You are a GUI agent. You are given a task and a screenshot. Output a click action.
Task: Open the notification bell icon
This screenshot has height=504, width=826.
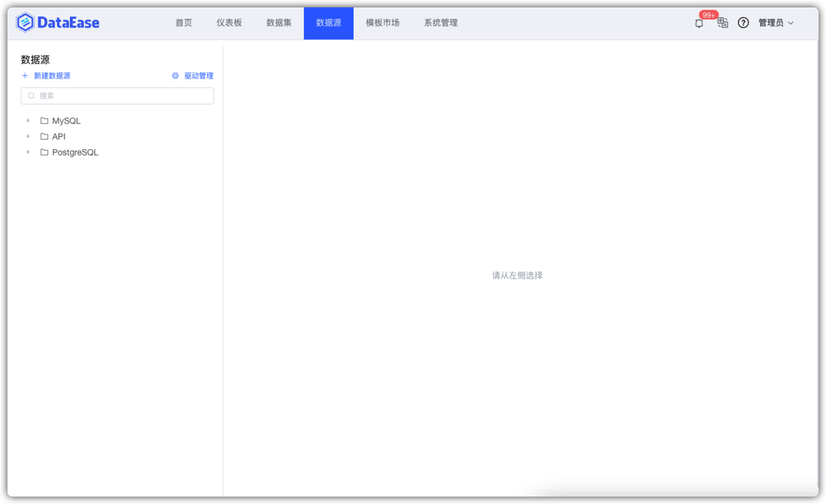pyautogui.click(x=699, y=22)
